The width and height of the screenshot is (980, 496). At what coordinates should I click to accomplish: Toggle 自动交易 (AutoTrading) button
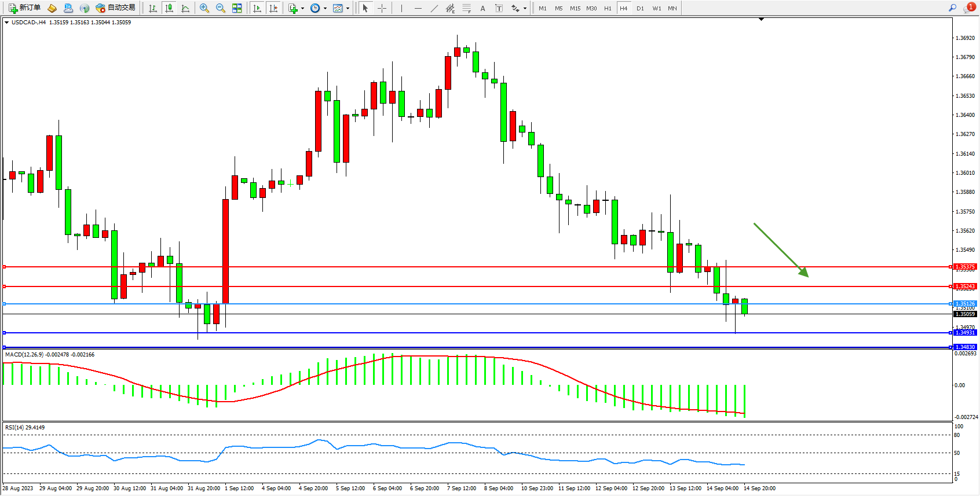click(115, 8)
